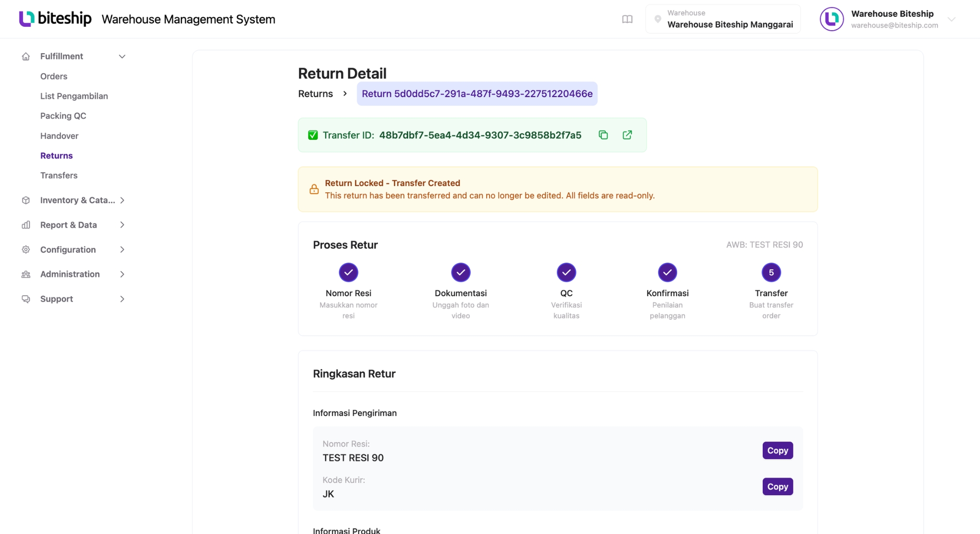The image size is (980, 534).
Task: Expand the Configuration chevron
Action: tap(122, 249)
